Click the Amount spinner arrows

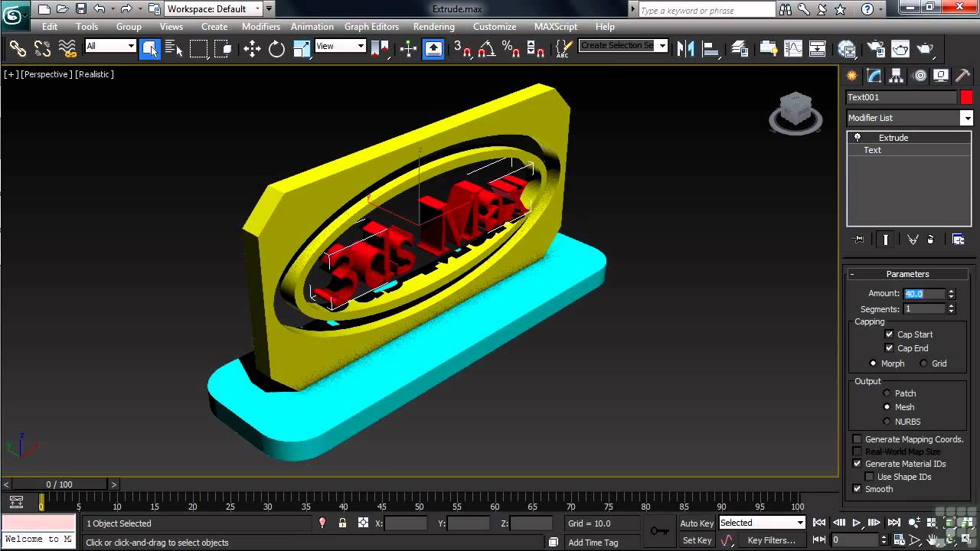click(951, 293)
